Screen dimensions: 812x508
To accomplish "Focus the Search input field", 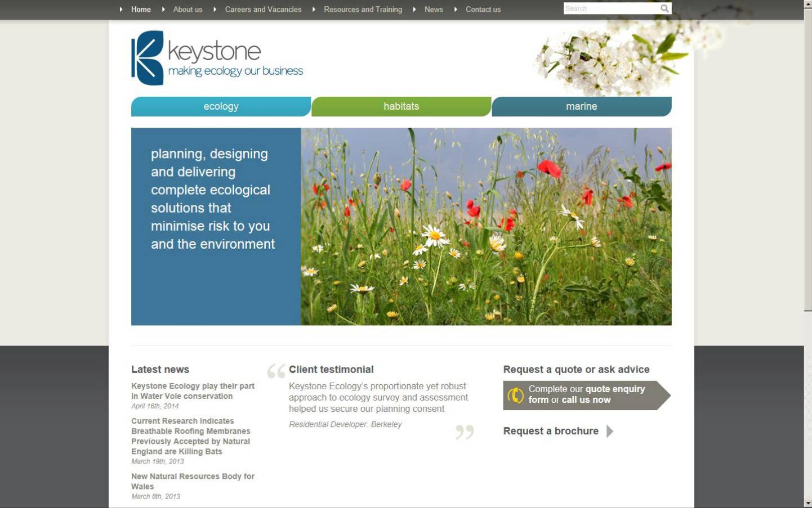I will coord(612,8).
